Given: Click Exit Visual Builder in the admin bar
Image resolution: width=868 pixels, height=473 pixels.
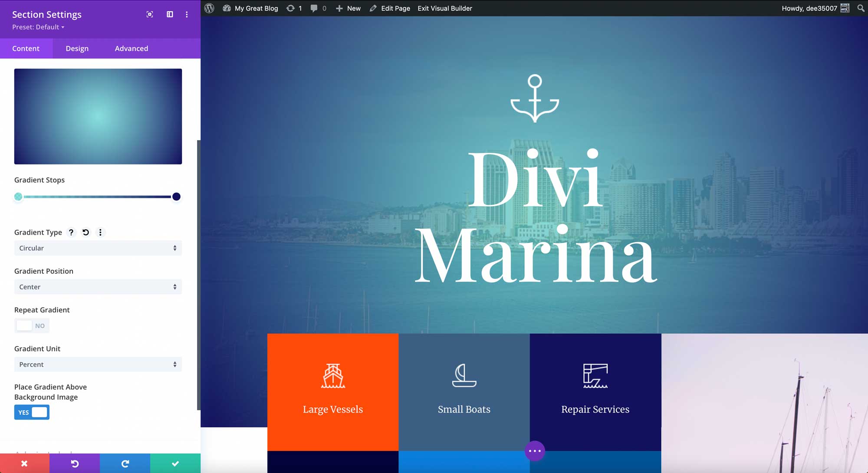Looking at the screenshot, I should (444, 8).
